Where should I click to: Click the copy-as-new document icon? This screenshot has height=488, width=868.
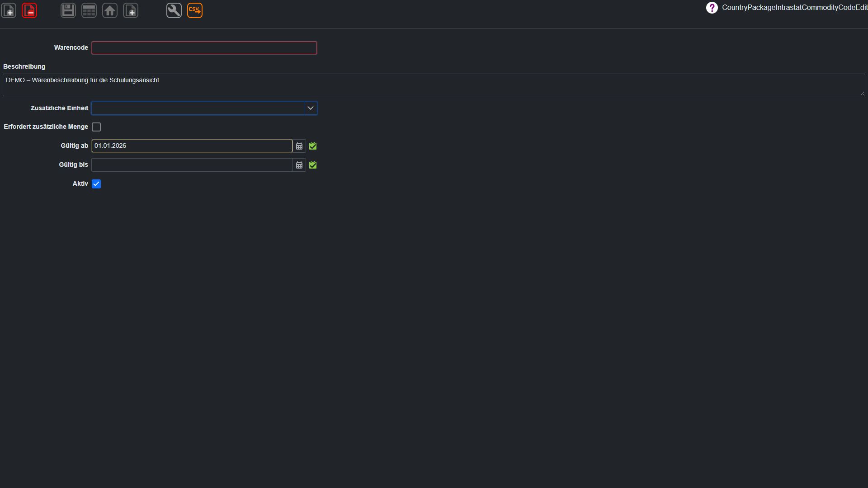pos(131,10)
